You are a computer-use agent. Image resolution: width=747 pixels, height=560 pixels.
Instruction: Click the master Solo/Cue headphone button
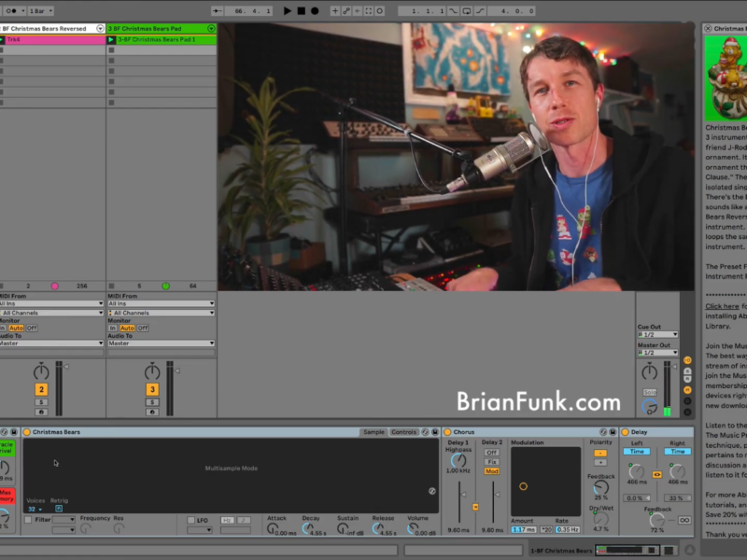649,392
